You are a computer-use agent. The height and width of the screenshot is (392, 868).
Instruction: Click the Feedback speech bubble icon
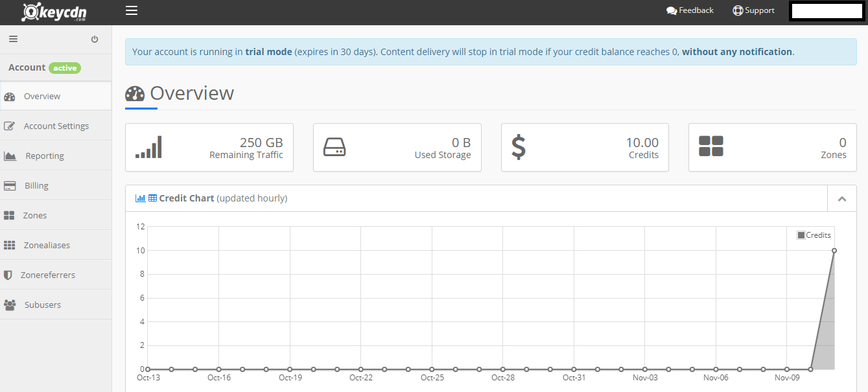click(x=672, y=11)
